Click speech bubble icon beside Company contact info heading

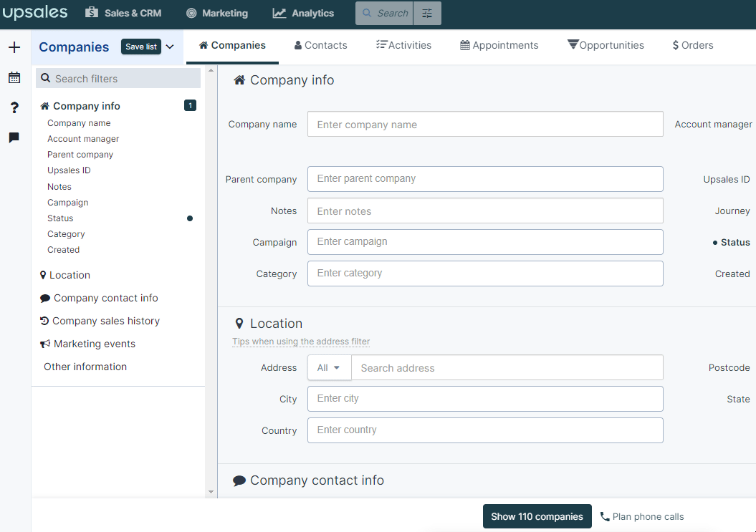coord(239,480)
